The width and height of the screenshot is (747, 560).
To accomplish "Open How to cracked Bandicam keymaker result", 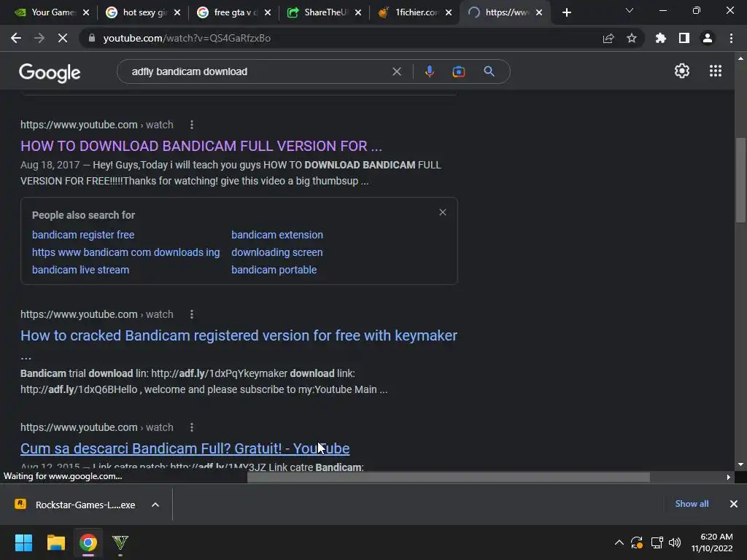I will pos(239,335).
